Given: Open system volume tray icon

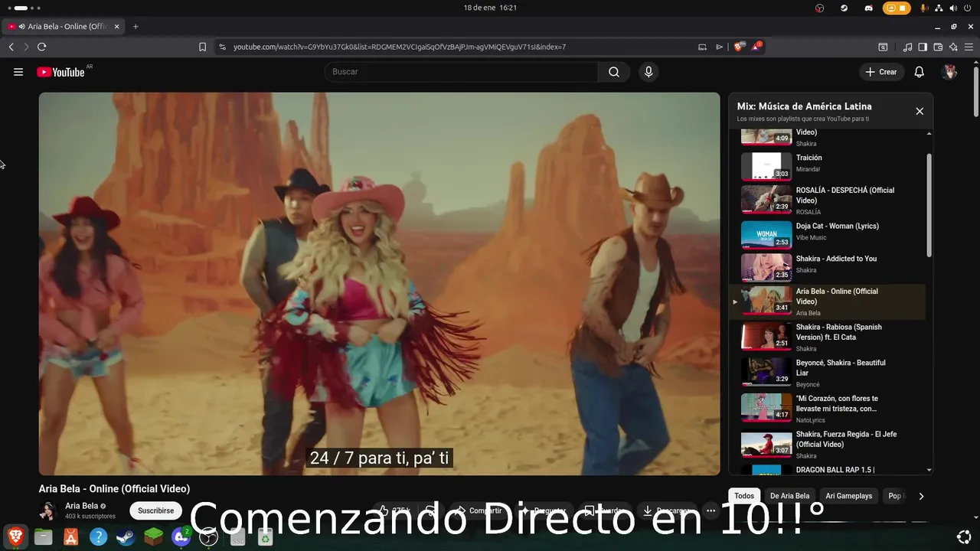Looking at the screenshot, I should point(953,8).
